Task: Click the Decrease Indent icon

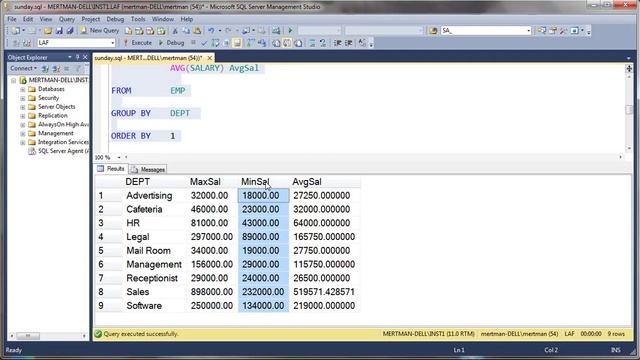Action: 338,43
